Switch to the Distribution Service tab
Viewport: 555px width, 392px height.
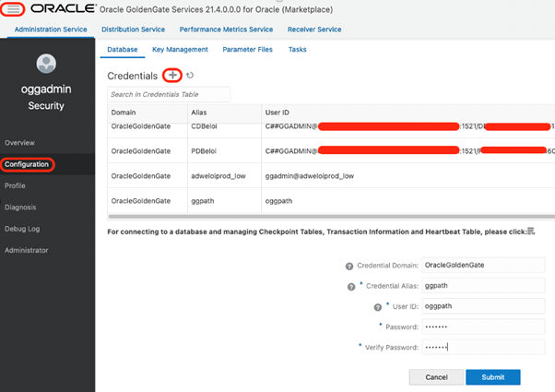pyautogui.click(x=133, y=30)
